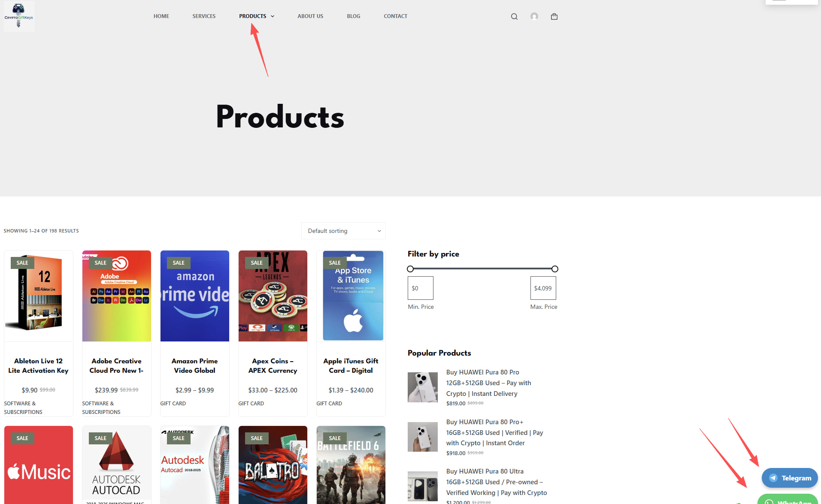Open the Telegram chat button
The image size is (821, 504).
(790, 478)
